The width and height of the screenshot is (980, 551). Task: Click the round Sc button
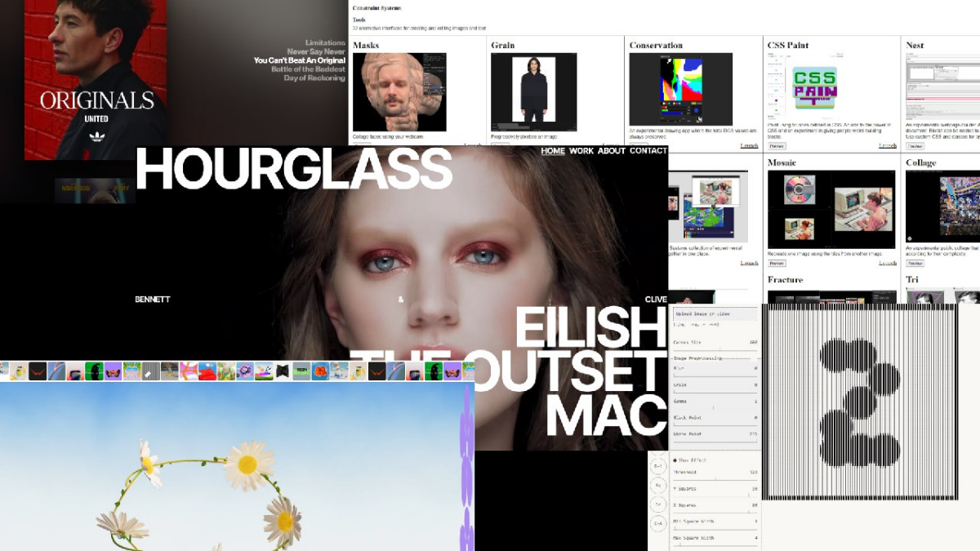[x=658, y=504]
